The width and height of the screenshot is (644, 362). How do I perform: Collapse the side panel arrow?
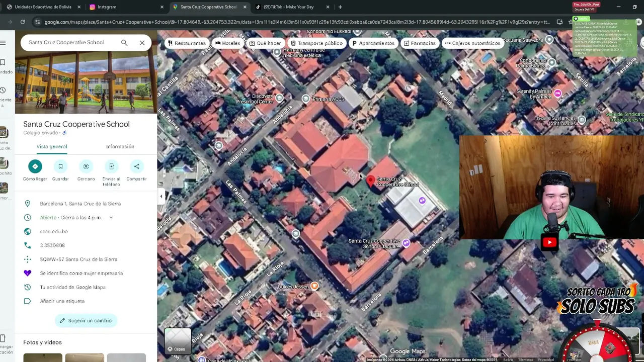click(x=161, y=197)
